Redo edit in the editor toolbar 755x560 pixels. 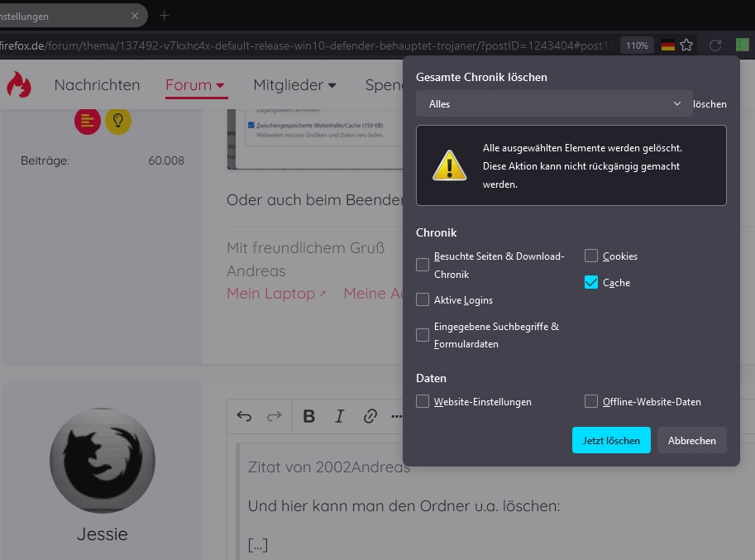275,416
